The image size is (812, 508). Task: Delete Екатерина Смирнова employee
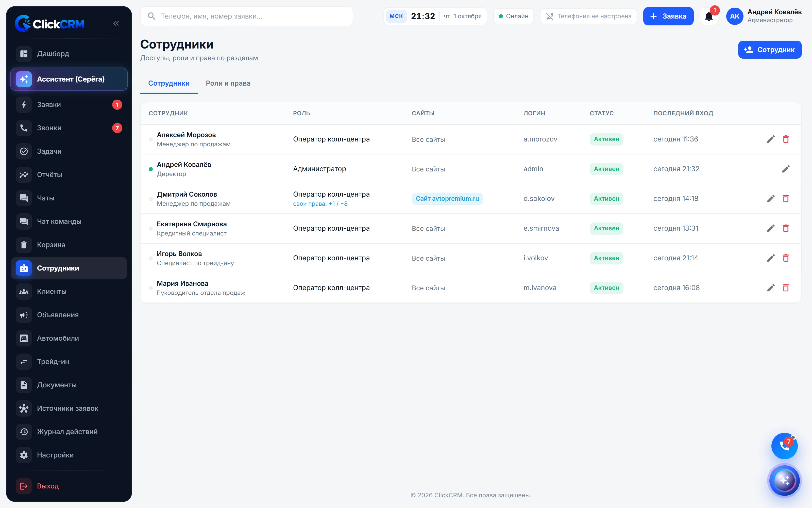[786, 228]
